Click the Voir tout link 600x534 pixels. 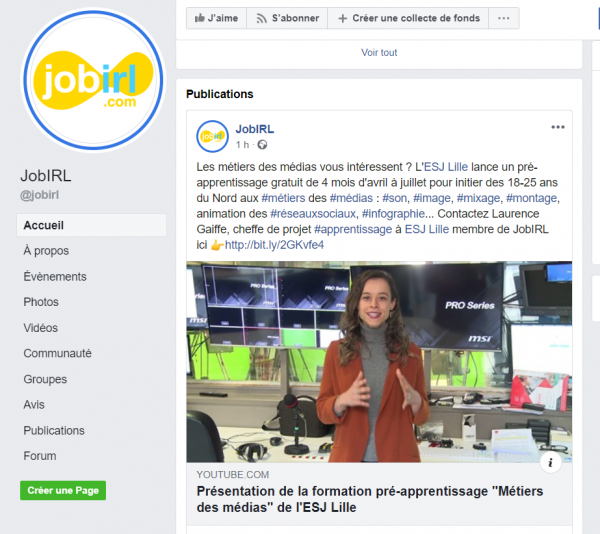coord(379,52)
